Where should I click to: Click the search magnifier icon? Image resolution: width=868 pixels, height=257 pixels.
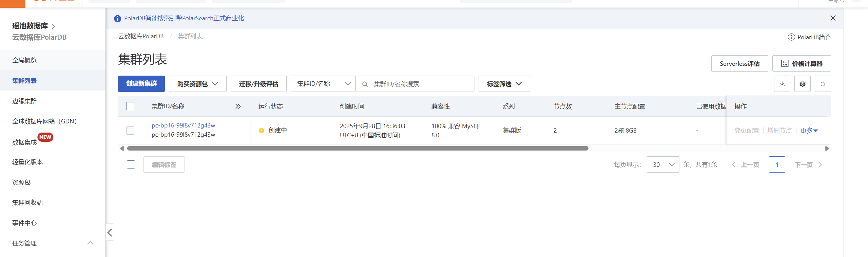tap(365, 84)
